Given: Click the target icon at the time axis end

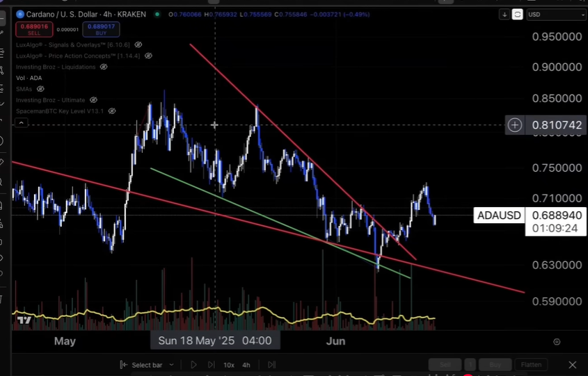Looking at the screenshot, I should (557, 341).
